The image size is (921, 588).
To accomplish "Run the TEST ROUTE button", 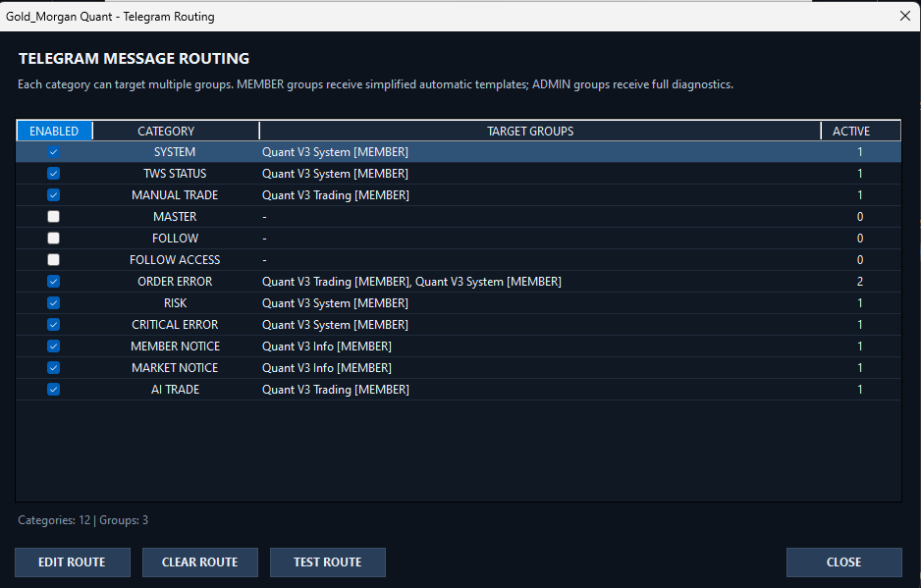I will point(328,562).
